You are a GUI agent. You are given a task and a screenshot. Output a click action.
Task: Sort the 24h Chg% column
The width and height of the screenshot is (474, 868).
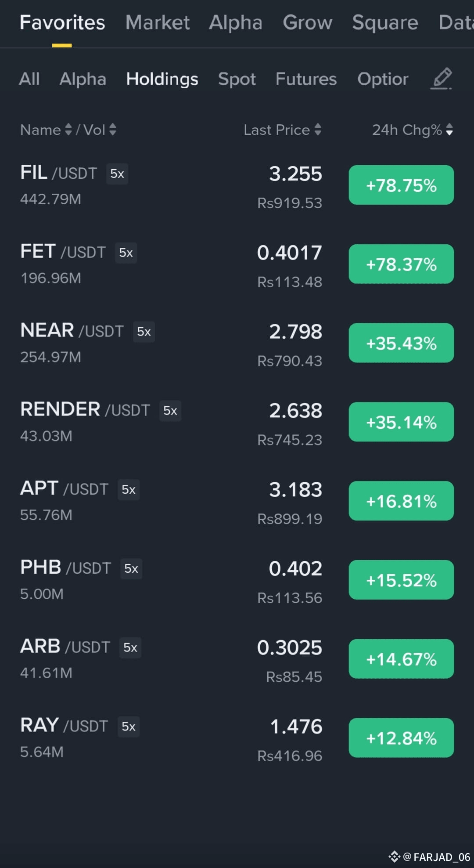449,130
